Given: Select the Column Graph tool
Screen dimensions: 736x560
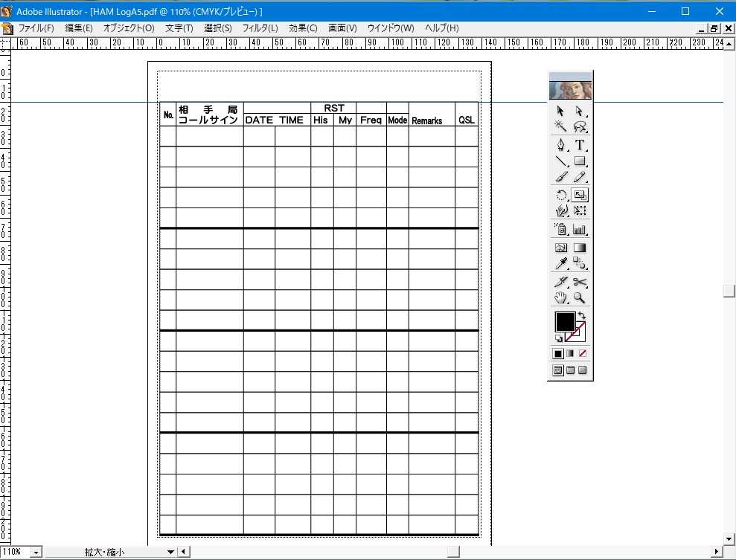Looking at the screenshot, I should tap(580, 229).
